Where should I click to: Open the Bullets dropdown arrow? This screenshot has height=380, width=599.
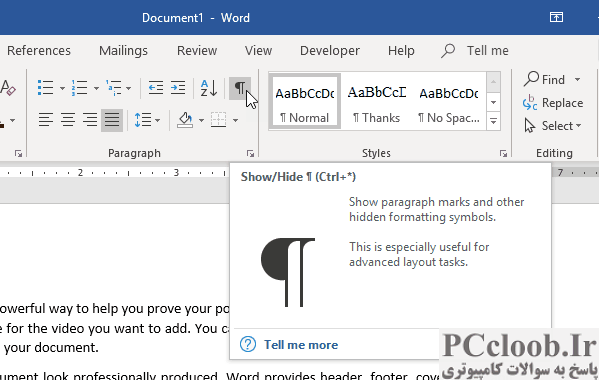point(62,88)
